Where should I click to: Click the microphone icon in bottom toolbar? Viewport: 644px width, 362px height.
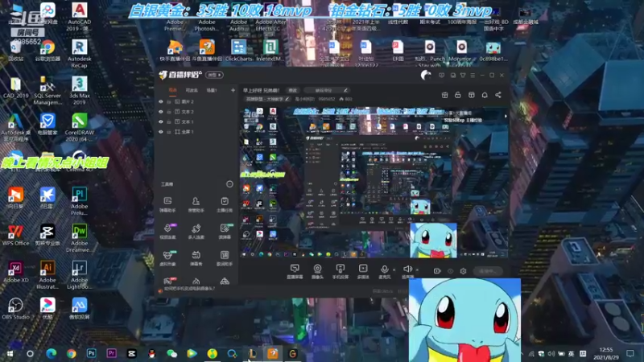click(385, 269)
